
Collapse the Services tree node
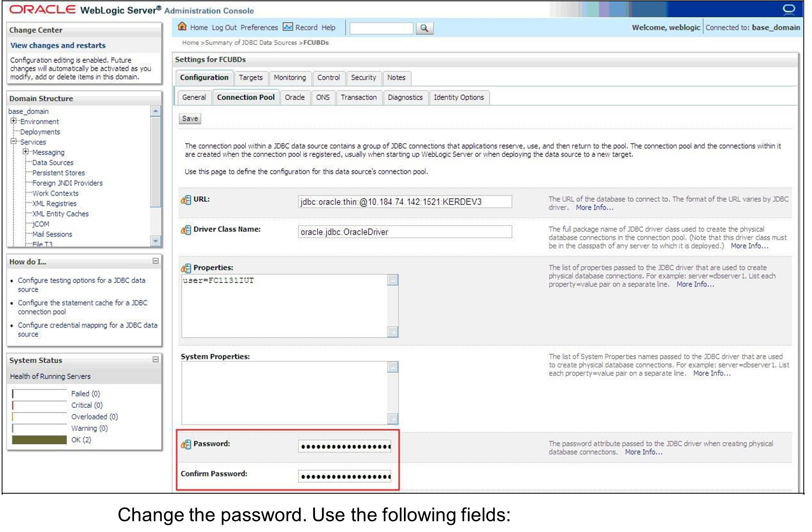[14, 141]
